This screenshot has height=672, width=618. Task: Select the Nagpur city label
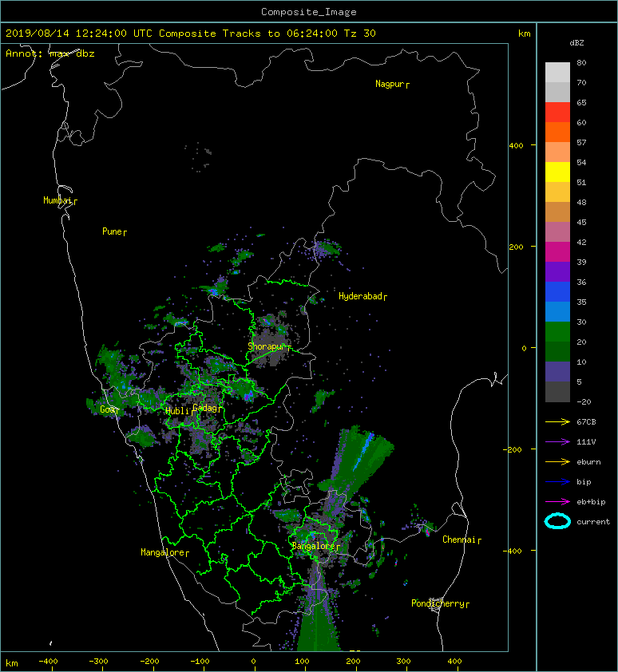(392, 84)
